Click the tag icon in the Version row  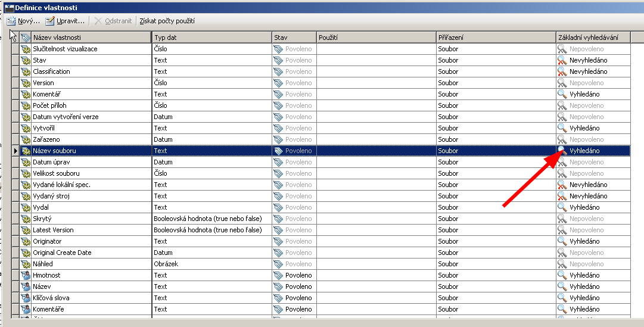pyautogui.click(x=278, y=83)
